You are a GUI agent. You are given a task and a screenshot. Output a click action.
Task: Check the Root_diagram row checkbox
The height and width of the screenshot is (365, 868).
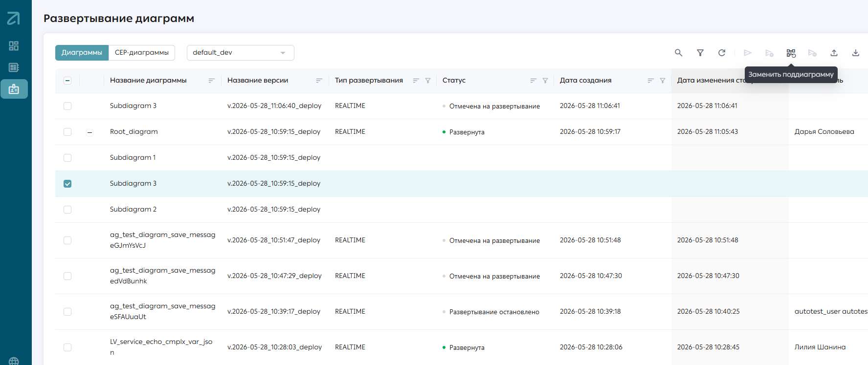(67, 132)
